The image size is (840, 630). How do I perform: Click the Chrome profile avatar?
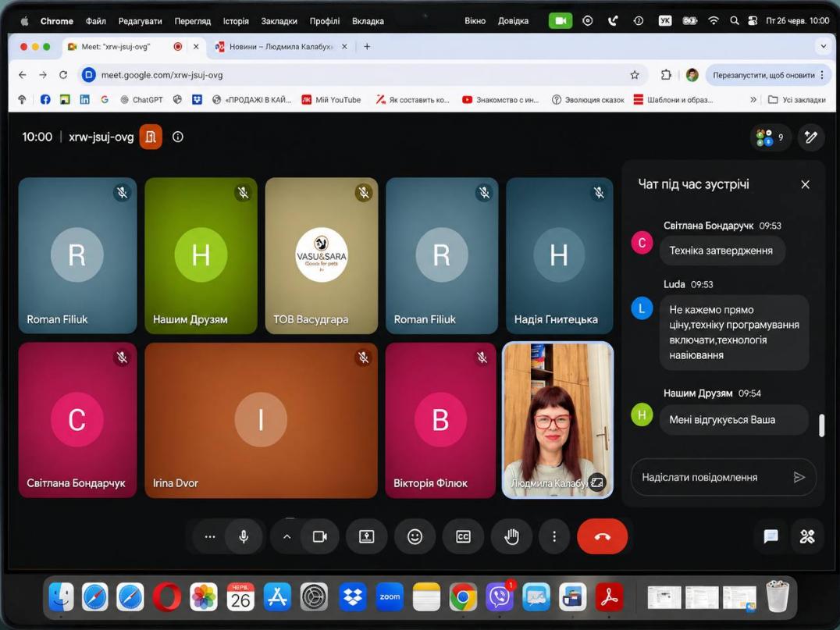[x=692, y=75]
